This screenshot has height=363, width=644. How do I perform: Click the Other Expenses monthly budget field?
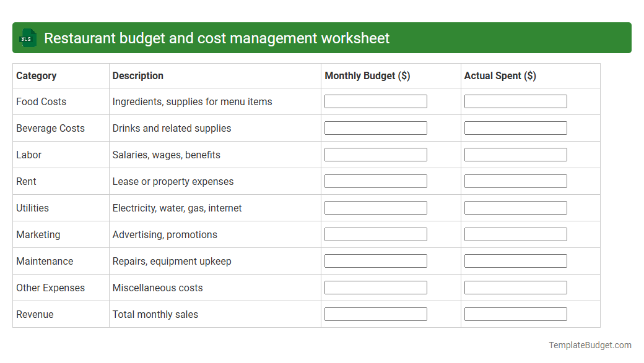[375, 287]
